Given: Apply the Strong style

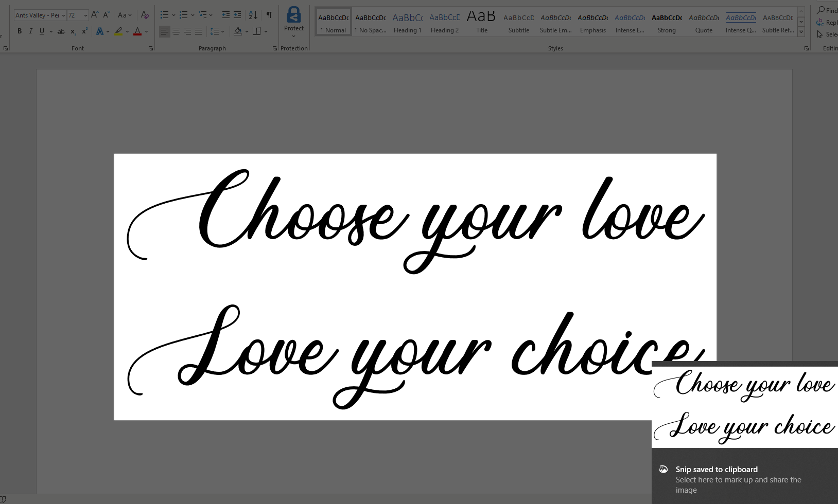Looking at the screenshot, I should click(667, 22).
